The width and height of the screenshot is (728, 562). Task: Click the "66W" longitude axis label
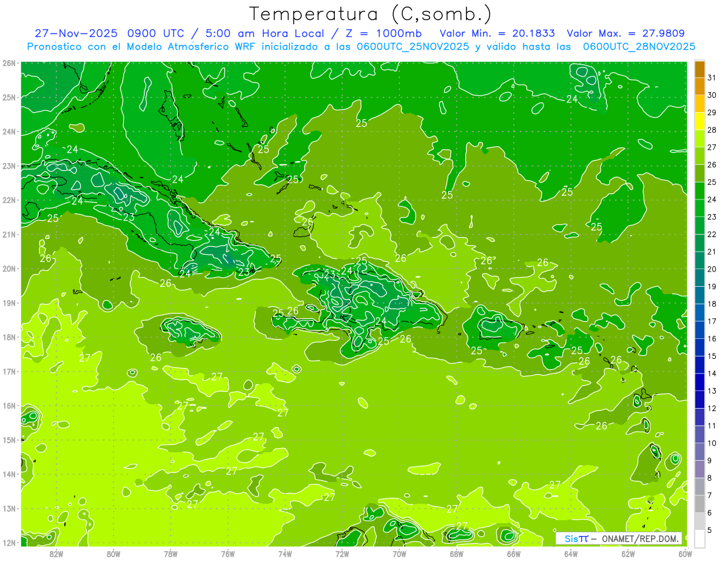513,554
